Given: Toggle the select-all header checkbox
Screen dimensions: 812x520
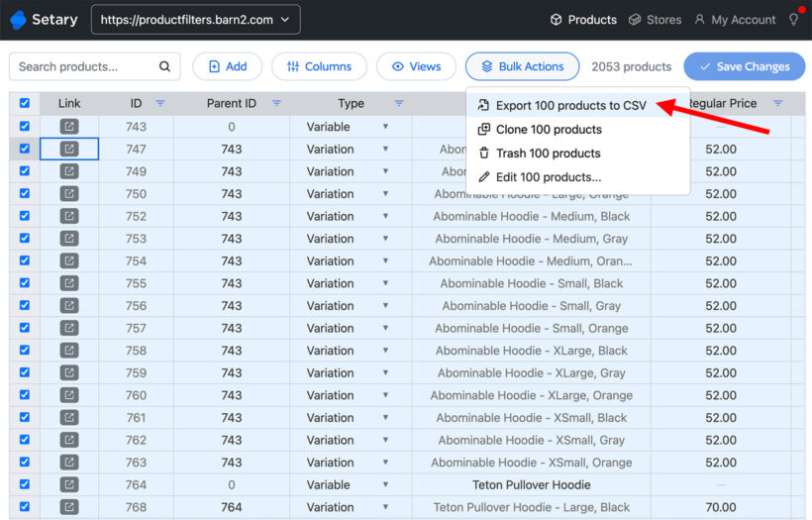Looking at the screenshot, I should 25,103.
